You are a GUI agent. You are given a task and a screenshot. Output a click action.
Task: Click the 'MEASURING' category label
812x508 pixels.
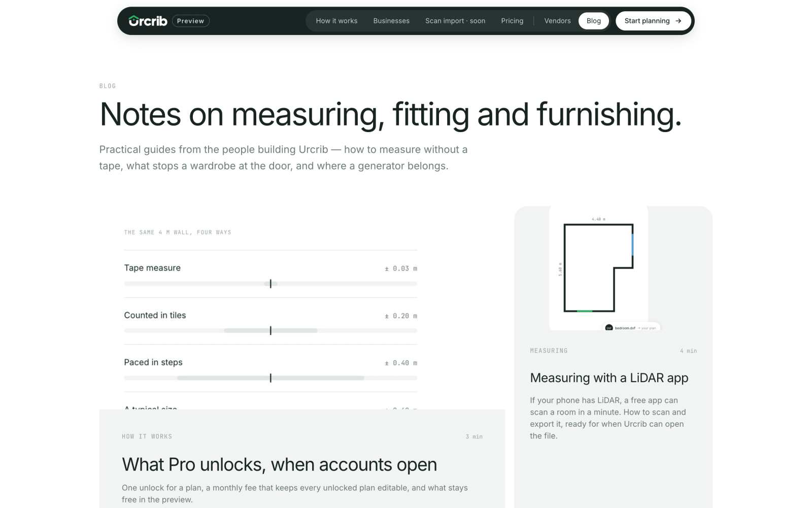(549, 351)
